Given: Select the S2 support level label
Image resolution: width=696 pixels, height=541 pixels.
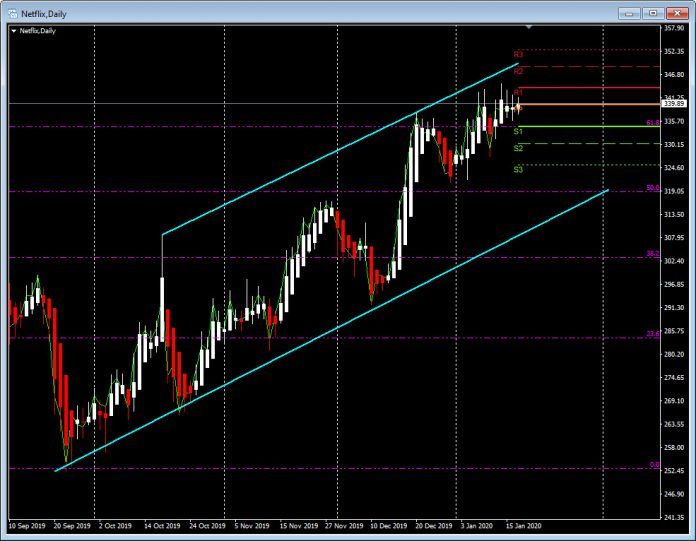Looking at the screenshot, I should click(x=518, y=148).
